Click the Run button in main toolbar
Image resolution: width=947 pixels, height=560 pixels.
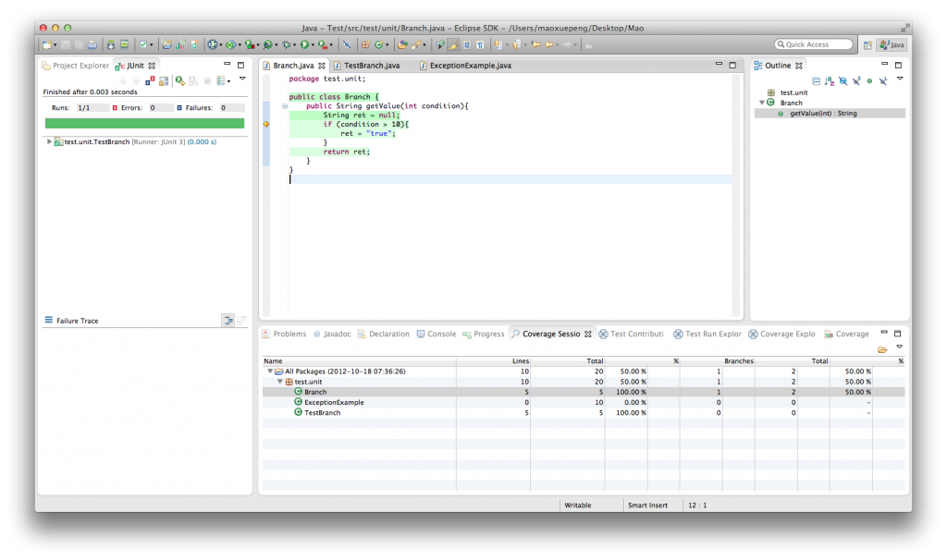click(303, 44)
